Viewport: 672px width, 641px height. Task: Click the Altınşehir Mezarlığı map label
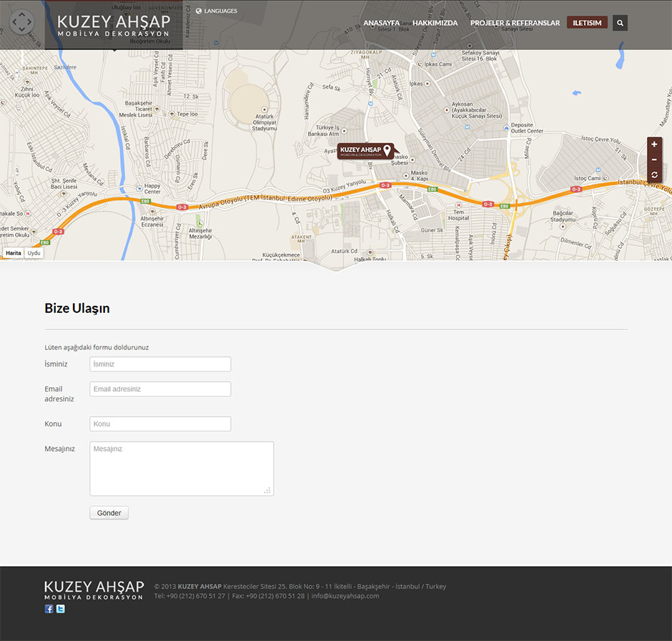coord(201,234)
